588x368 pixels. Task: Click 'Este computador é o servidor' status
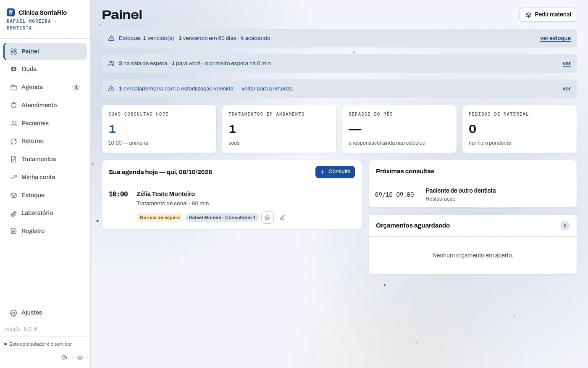(x=40, y=344)
